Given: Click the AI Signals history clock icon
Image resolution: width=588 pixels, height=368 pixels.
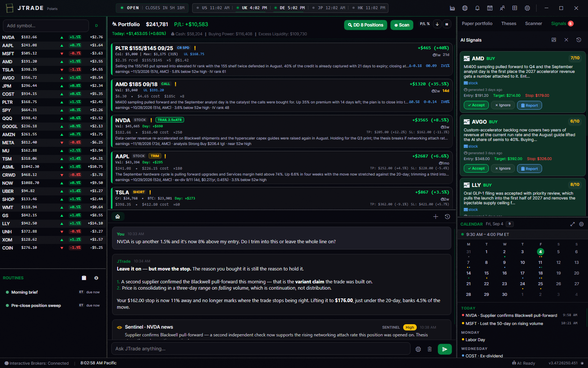Looking at the screenshot, I should pos(579,40).
